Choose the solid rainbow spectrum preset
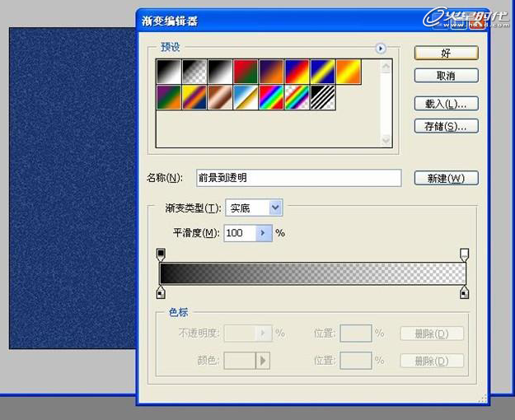 (271, 98)
